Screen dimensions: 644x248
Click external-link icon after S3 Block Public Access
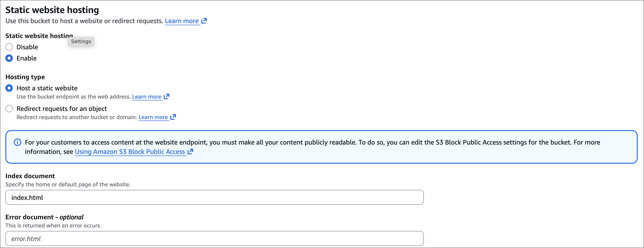pos(190,152)
